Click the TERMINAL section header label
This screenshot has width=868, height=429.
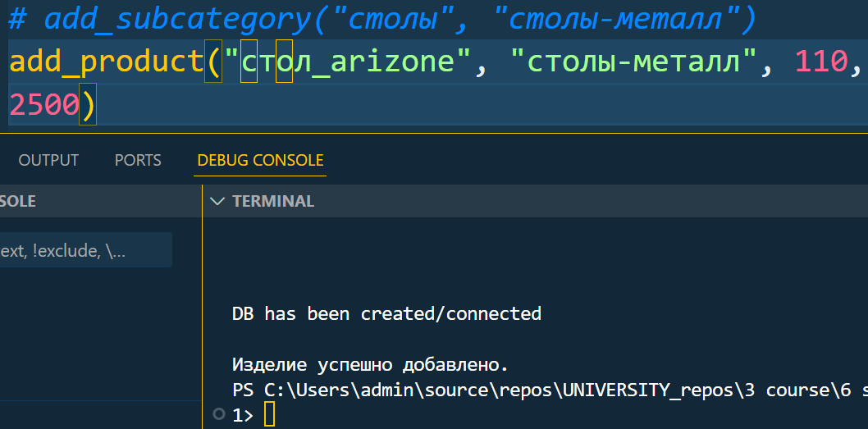coord(273,201)
